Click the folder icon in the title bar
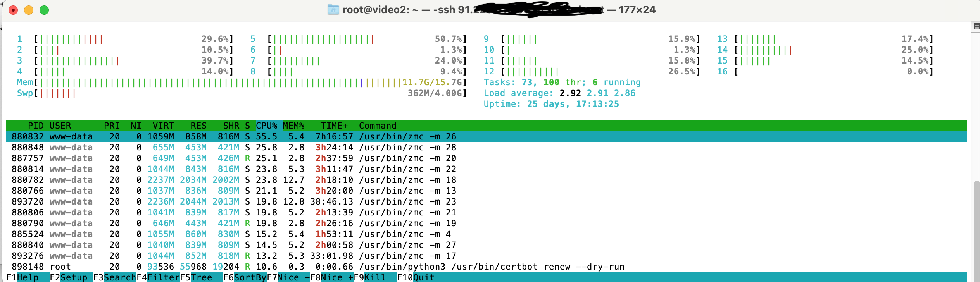 point(333,10)
